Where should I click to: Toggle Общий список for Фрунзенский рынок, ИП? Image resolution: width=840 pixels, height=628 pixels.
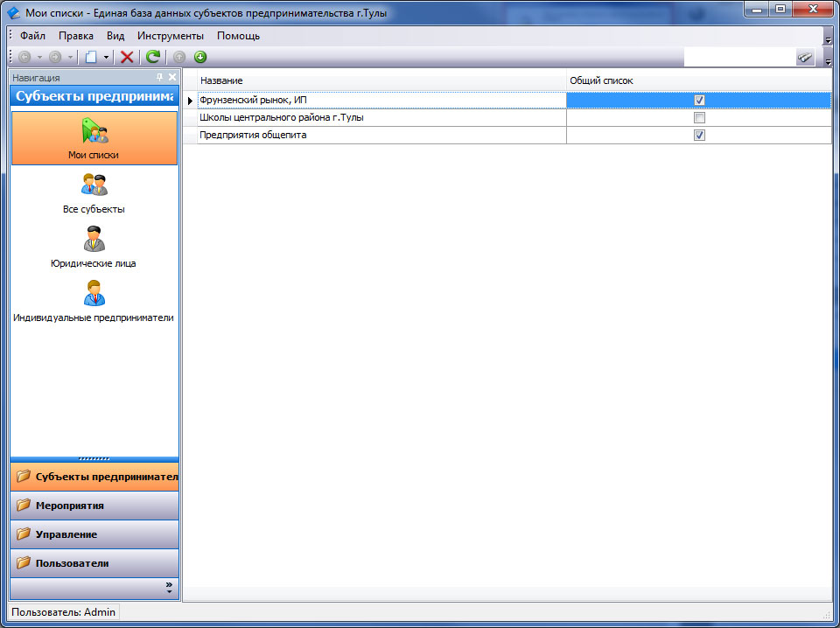(699, 100)
